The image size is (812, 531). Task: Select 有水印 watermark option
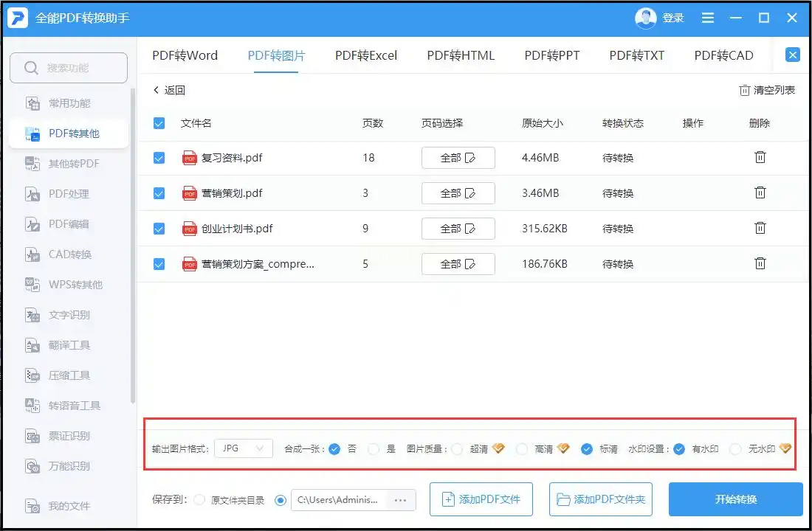pos(679,448)
